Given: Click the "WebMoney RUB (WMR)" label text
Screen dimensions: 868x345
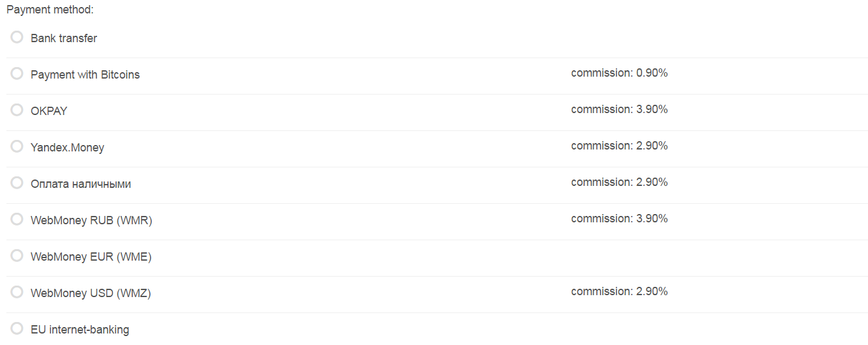Looking at the screenshot, I should [x=91, y=220].
